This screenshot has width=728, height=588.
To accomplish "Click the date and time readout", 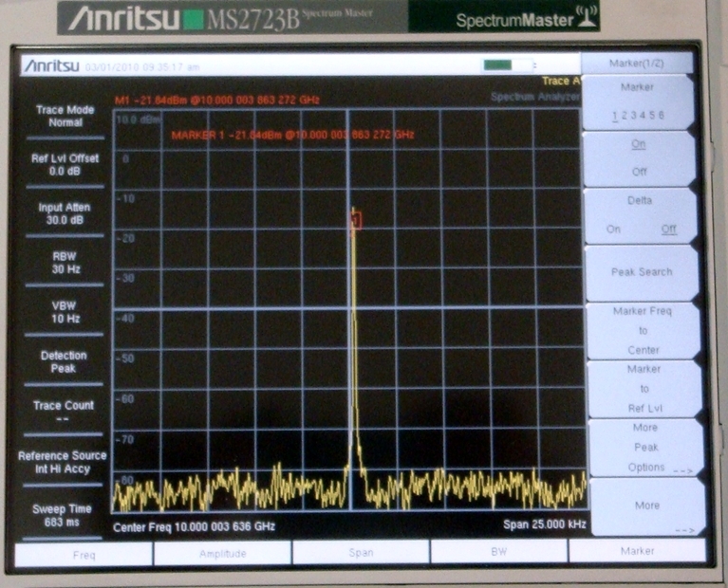I will tap(142, 67).
